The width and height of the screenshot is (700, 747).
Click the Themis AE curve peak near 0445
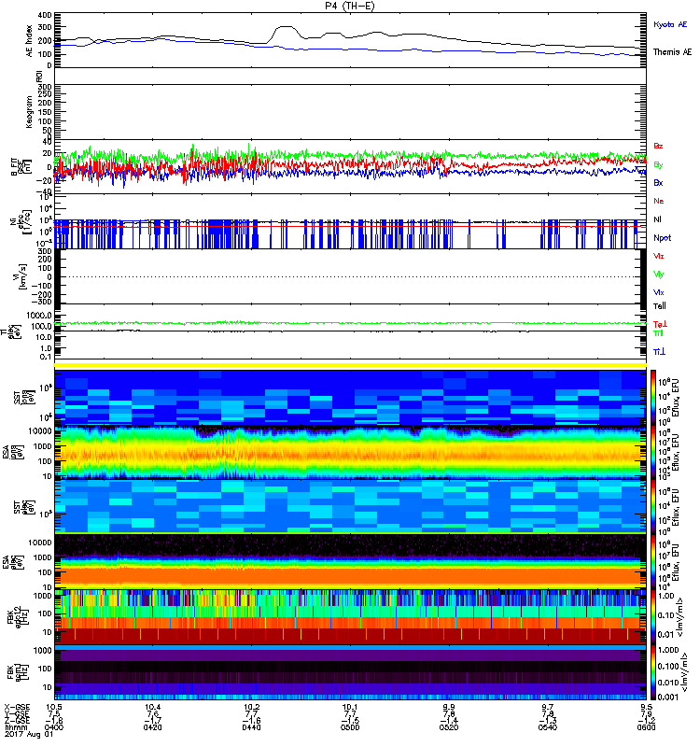[x=285, y=27]
